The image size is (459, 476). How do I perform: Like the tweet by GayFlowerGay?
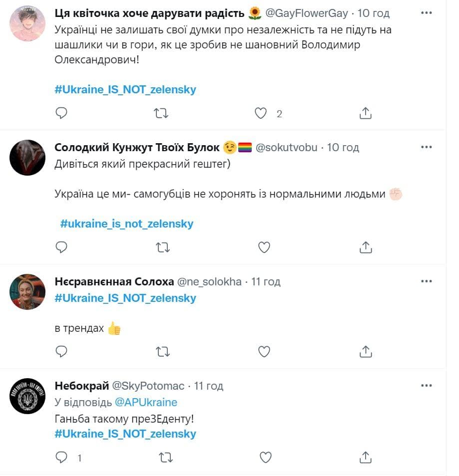(260, 113)
